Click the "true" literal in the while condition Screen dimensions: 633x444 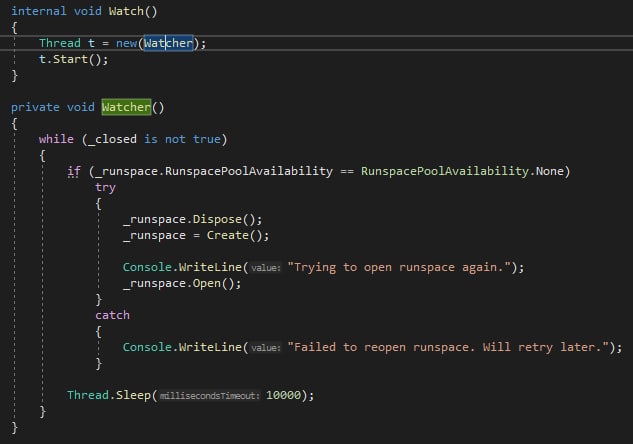[x=207, y=139]
